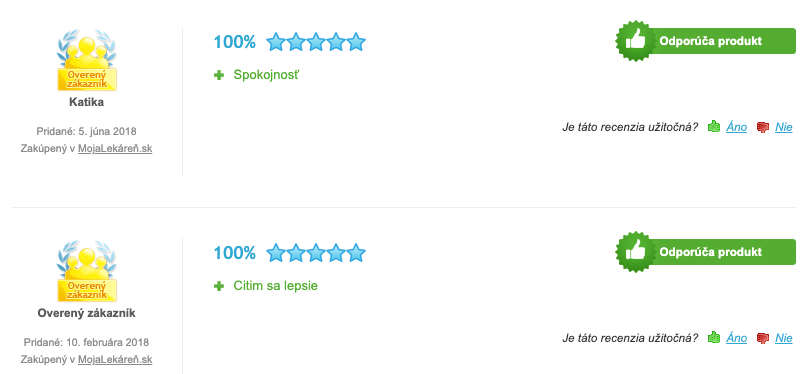This screenshot has width=806, height=374.
Task: Click the green thumbs-up icon on Katika's review
Action: (713, 126)
